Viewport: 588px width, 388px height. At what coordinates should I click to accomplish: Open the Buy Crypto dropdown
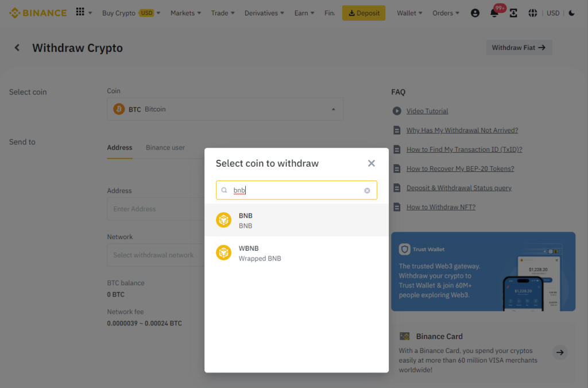point(131,13)
